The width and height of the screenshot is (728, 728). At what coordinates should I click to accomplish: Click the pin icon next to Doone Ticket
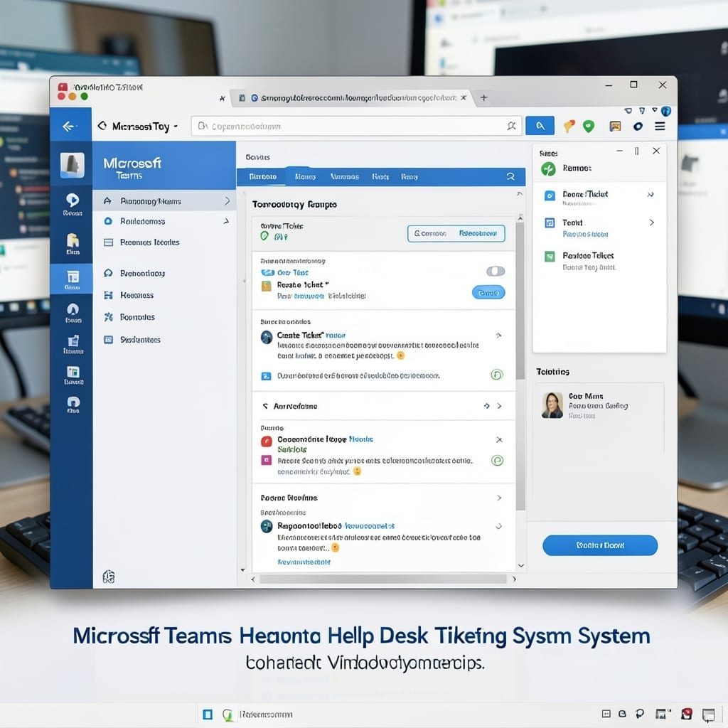click(651, 194)
